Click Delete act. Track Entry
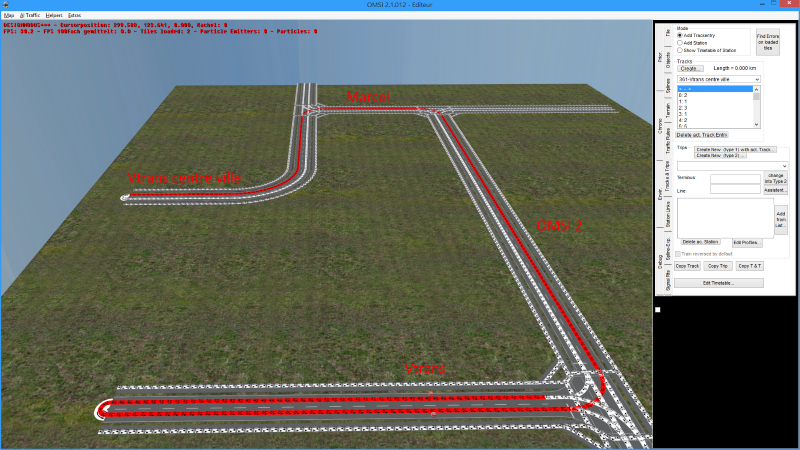 (702, 135)
